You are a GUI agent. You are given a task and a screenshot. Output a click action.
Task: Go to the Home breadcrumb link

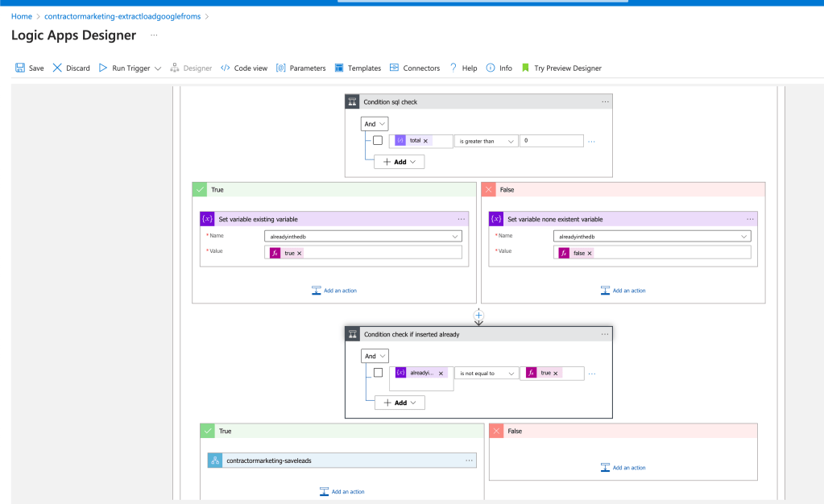coord(22,16)
